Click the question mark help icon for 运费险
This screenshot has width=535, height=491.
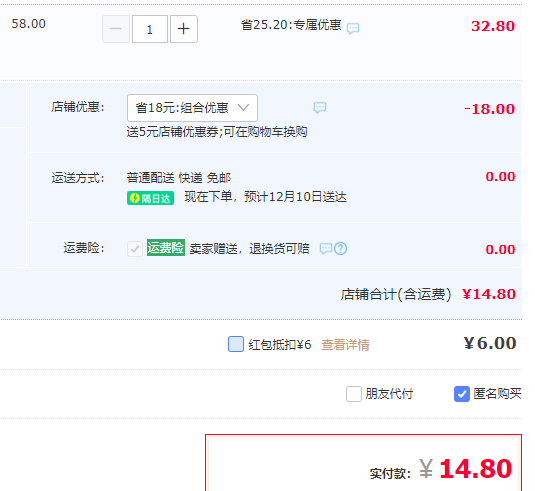341,249
